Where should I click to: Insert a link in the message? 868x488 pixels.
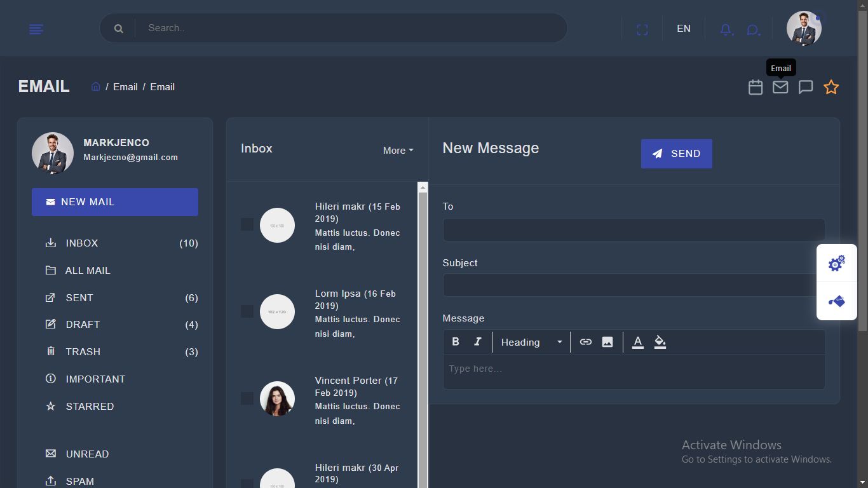586,342
